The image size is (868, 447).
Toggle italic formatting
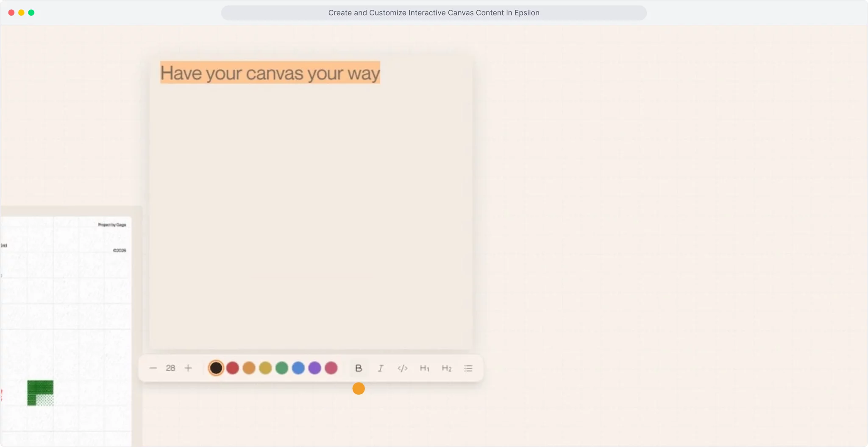[381, 368]
